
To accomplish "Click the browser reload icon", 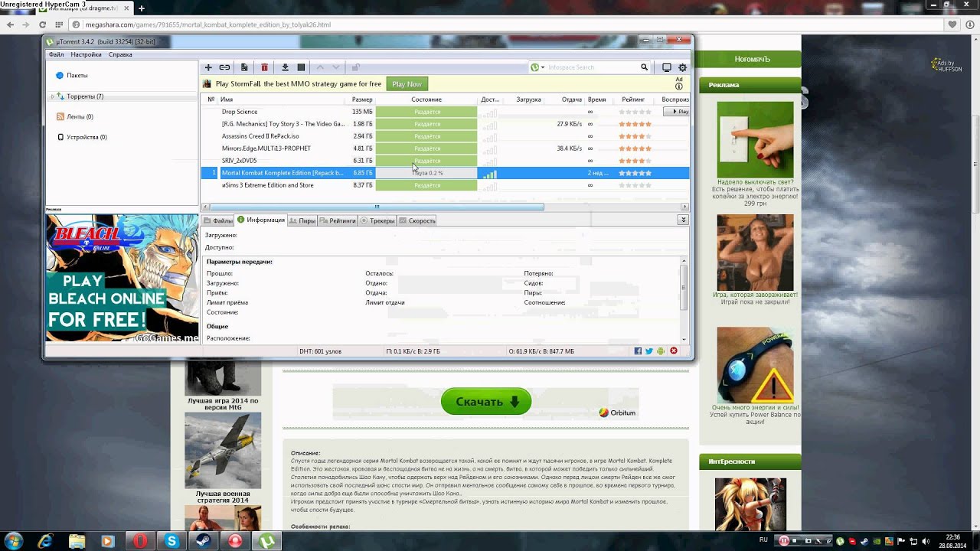I will [x=43, y=24].
